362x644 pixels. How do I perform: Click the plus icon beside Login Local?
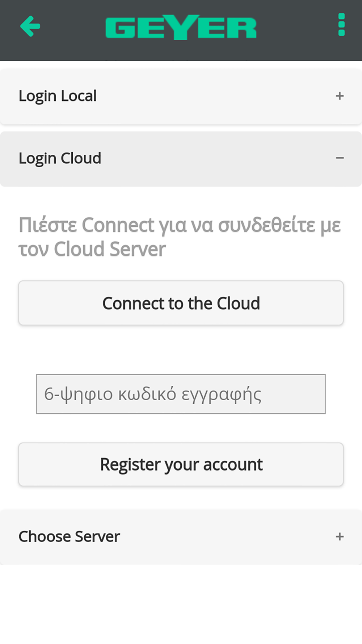coord(340,96)
